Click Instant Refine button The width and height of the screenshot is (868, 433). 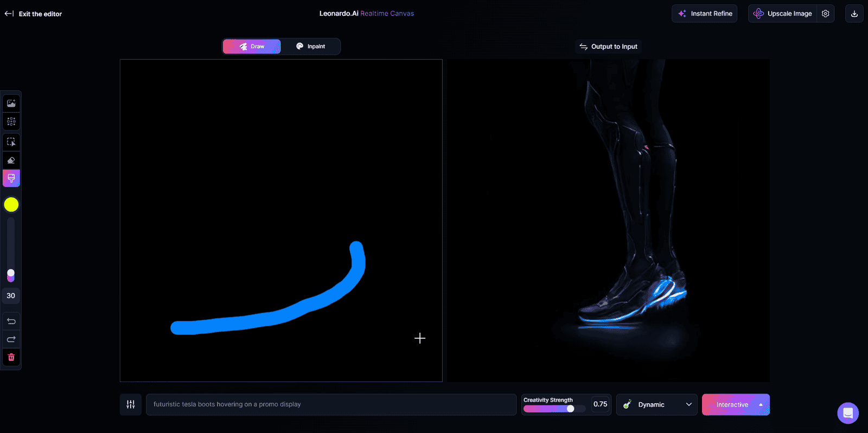(x=705, y=14)
